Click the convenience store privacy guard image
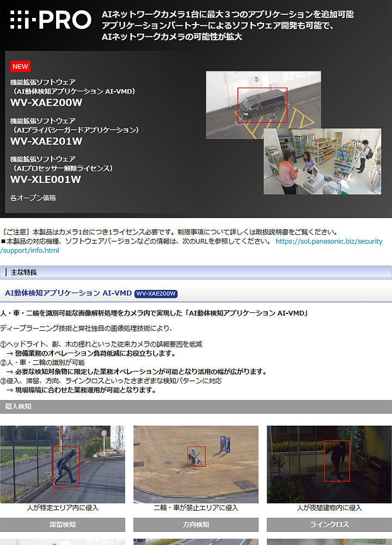This screenshot has height=545, width=392. pyautogui.click(x=322, y=161)
